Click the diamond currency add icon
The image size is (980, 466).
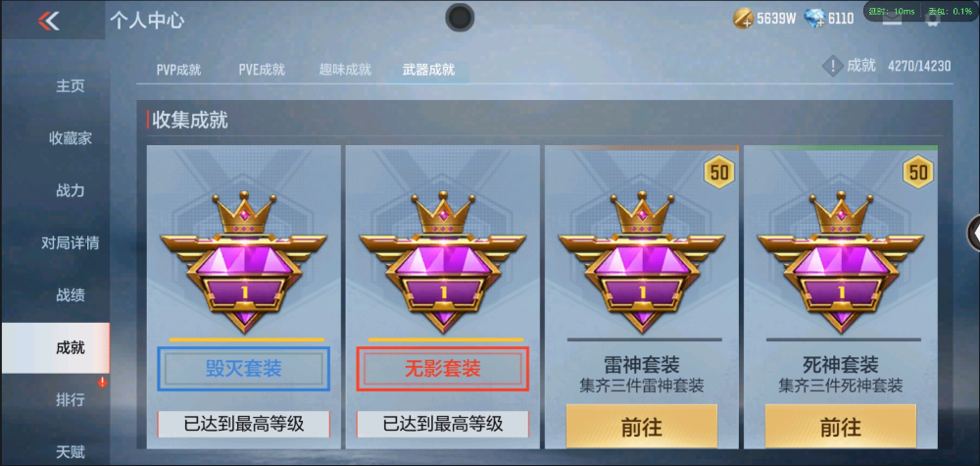[x=815, y=18]
